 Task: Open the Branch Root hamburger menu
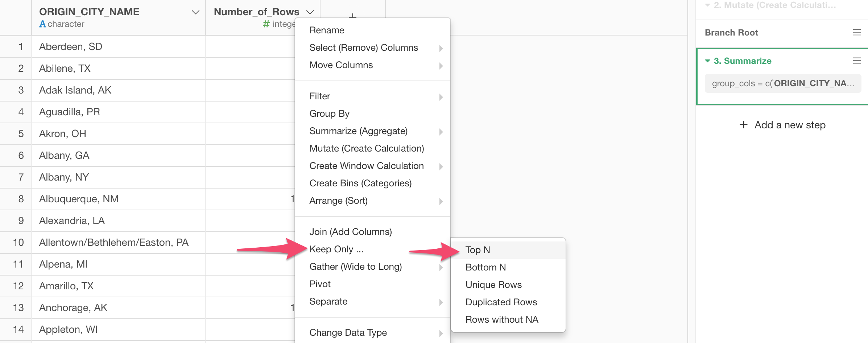click(x=857, y=33)
